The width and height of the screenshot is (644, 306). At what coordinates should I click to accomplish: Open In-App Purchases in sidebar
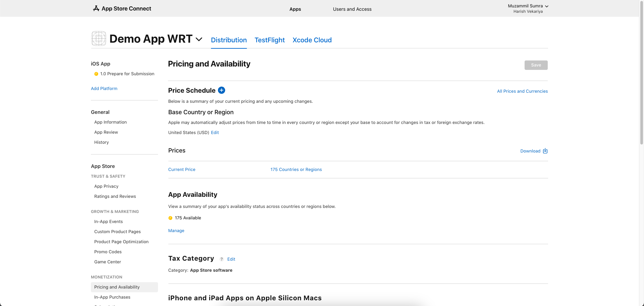point(112,297)
